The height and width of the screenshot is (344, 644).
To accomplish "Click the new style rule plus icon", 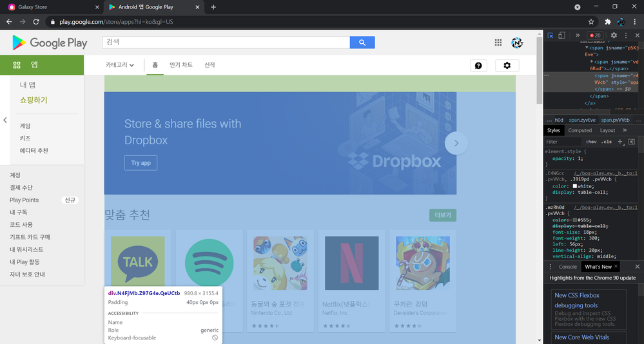I will pyautogui.click(x=620, y=142).
